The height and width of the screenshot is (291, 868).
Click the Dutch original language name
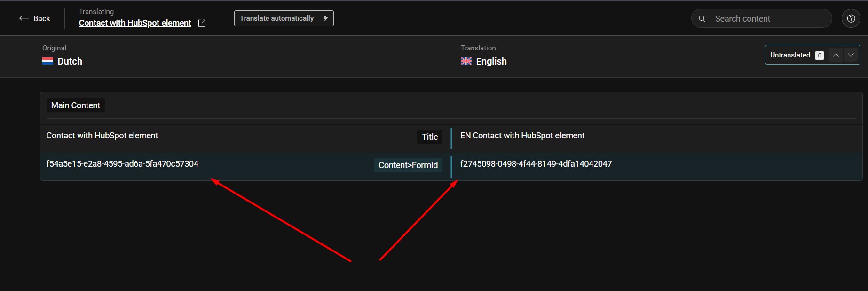[x=70, y=61]
